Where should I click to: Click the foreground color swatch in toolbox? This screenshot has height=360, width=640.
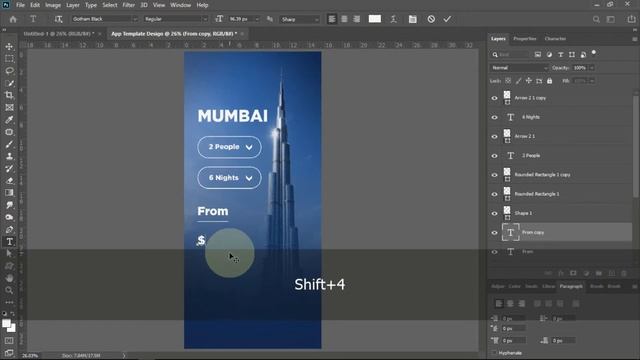pyautogui.click(x=6, y=324)
